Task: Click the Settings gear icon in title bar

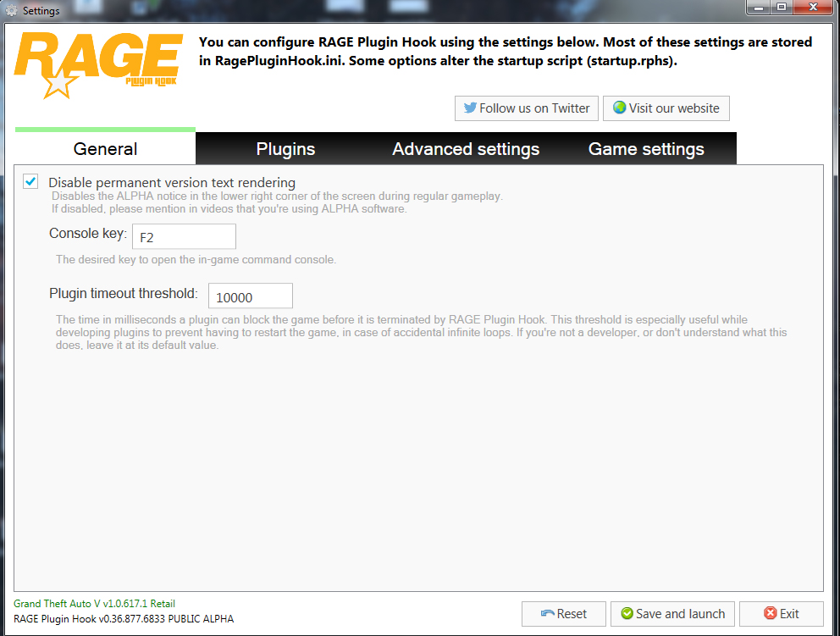Action: 11,10
